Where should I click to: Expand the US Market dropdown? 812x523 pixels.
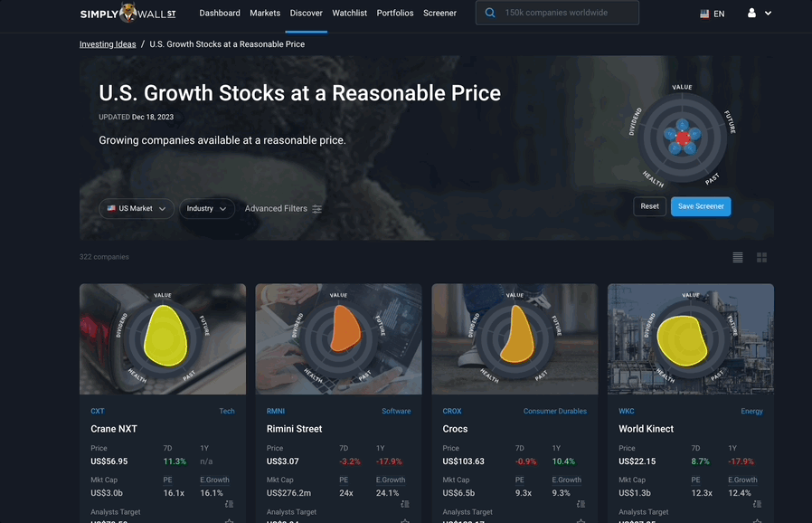[137, 209]
